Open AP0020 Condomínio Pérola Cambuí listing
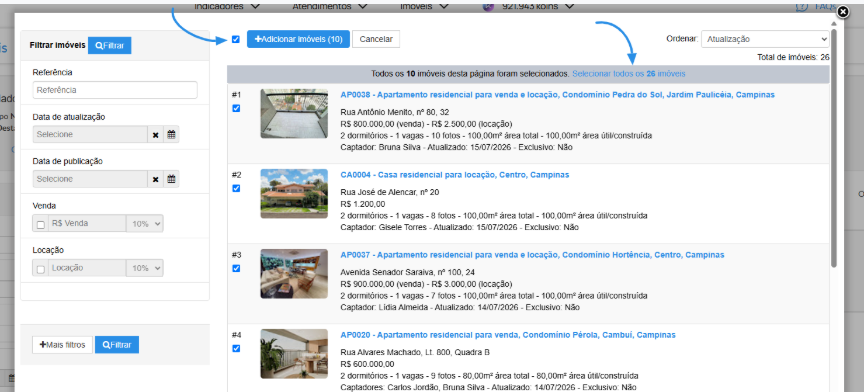The width and height of the screenshot is (864, 392). (x=508, y=335)
